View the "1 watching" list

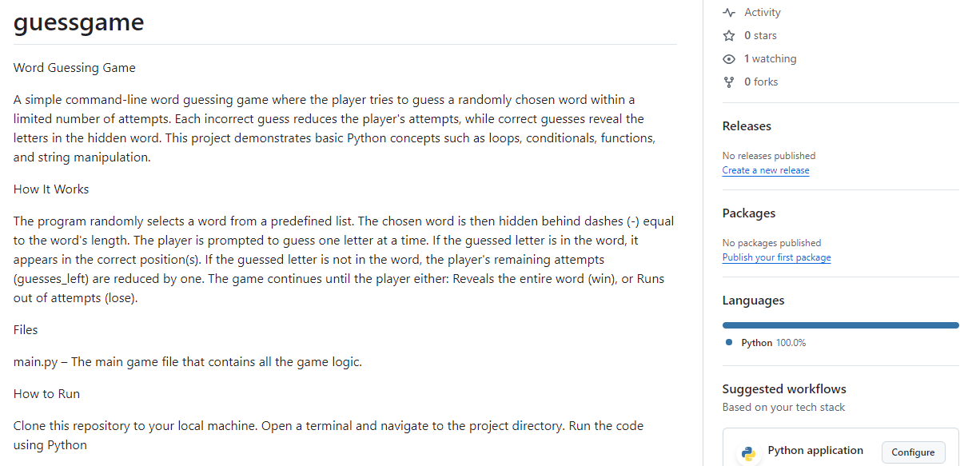[x=770, y=59]
